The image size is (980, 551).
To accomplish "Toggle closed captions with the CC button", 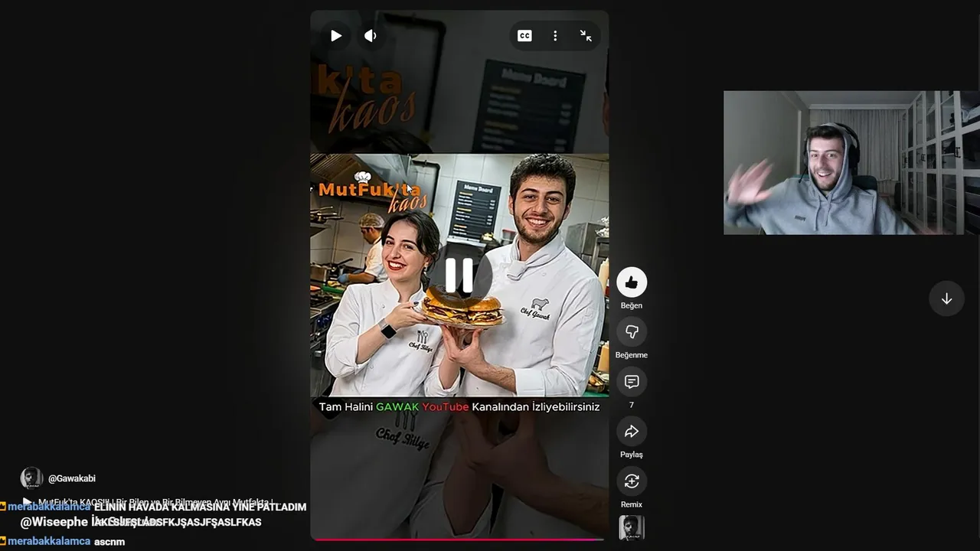I will [524, 36].
